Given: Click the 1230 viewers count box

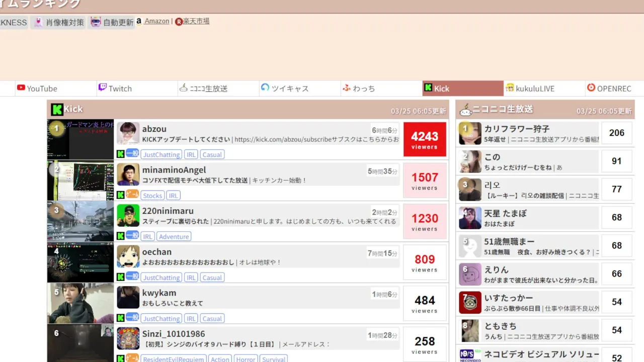Looking at the screenshot, I should click(425, 222).
